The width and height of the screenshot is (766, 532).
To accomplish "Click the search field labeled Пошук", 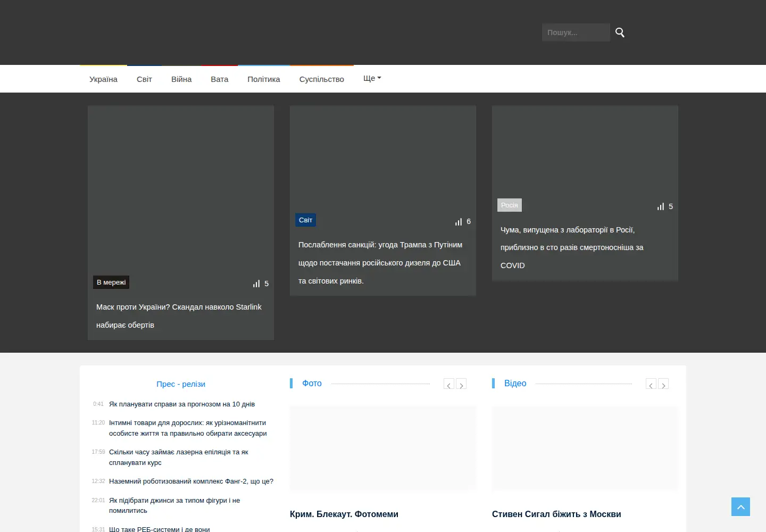I will (576, 32).
